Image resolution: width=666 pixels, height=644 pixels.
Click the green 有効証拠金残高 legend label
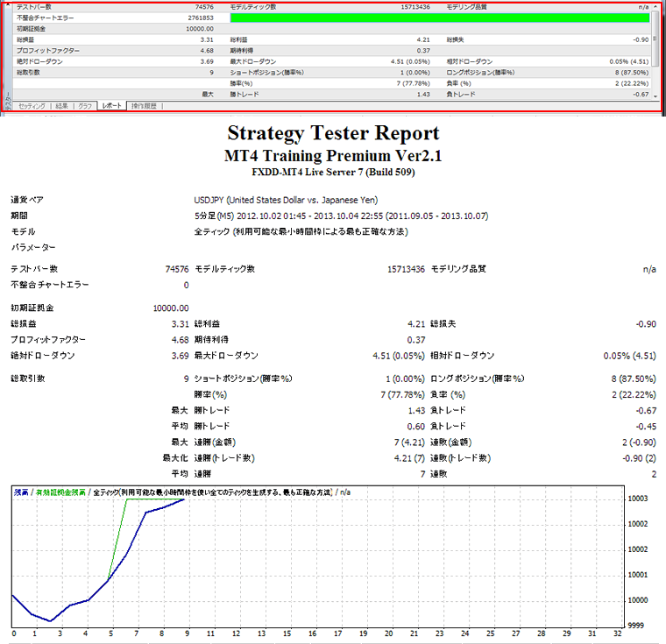click(x=60, y=492)
